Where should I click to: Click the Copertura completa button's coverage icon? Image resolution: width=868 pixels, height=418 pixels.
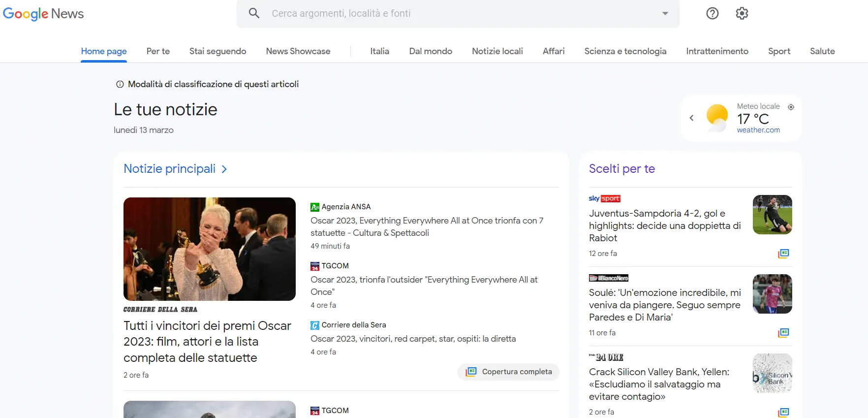point(471,372)
